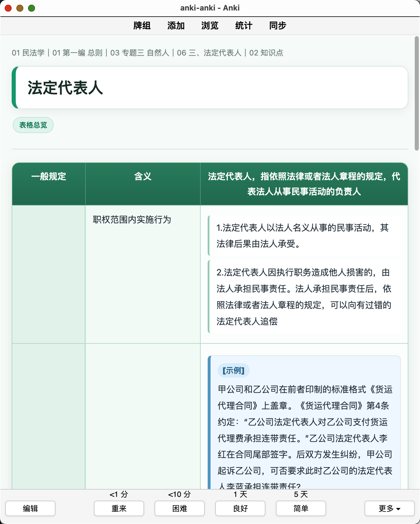The height and width of the screenshot is (524, 420).
Task: Open the 更多 dropdown menu
Action: coord(390,508)
